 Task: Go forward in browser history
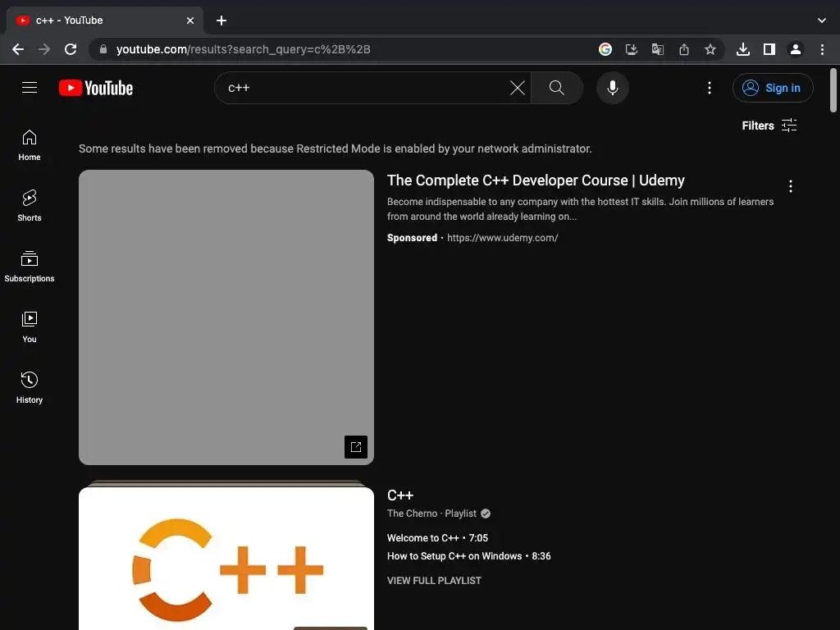pyautogui.click(x=44, y=49)
